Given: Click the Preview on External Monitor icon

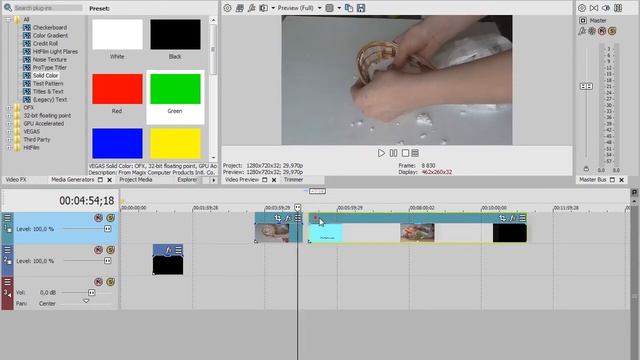Looking at the screenshot, I should [240, 8].
